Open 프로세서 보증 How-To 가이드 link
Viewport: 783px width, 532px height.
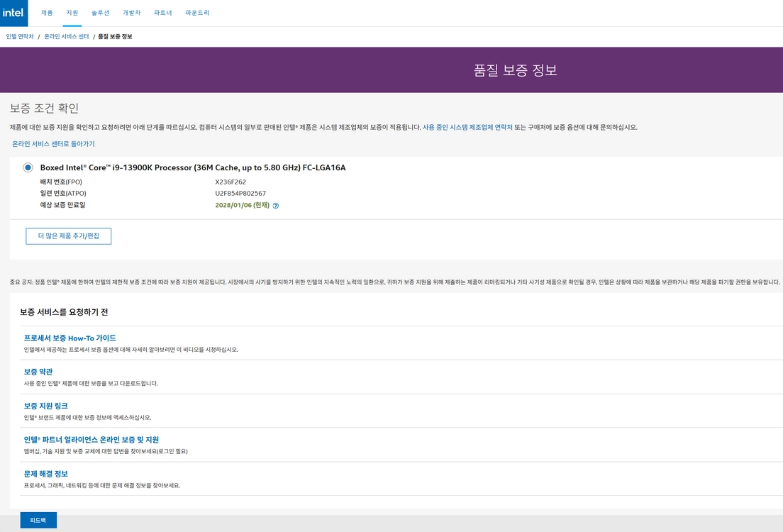70,338
